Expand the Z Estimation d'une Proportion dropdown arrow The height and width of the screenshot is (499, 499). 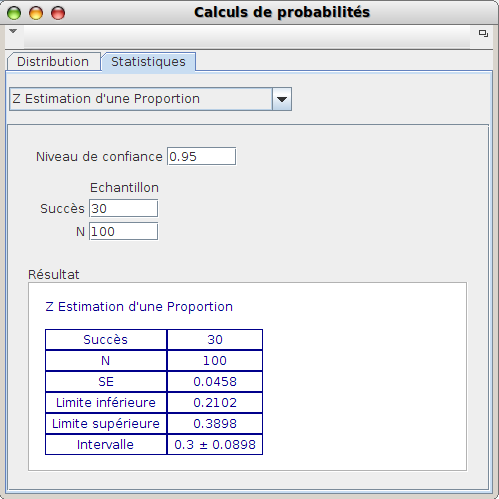click(x=282, y=99)
